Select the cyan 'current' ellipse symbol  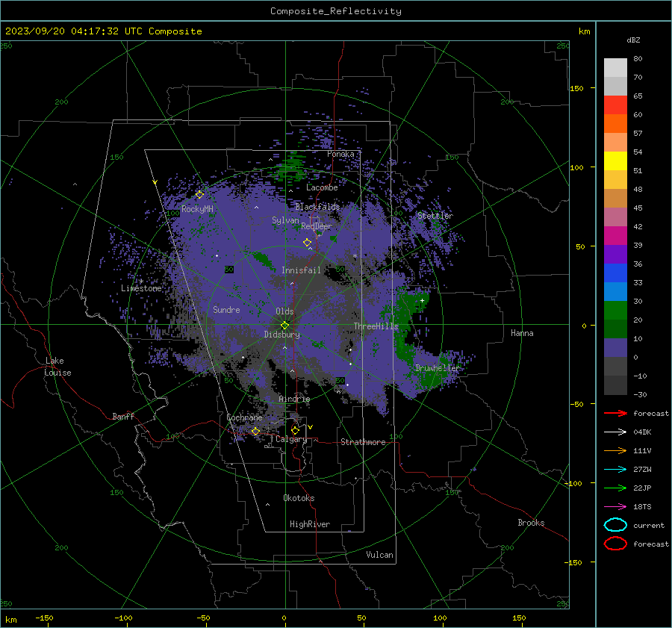click(615, 525)
